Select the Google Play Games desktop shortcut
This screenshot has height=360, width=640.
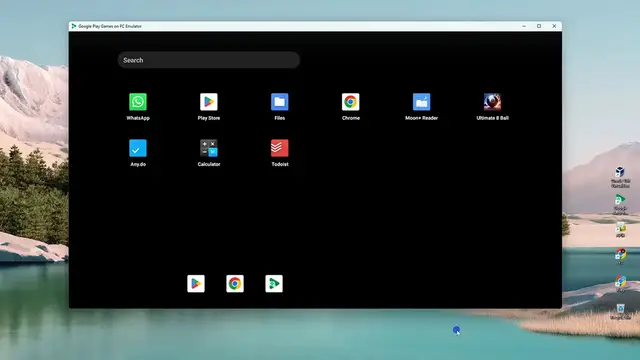pos(620,204)
